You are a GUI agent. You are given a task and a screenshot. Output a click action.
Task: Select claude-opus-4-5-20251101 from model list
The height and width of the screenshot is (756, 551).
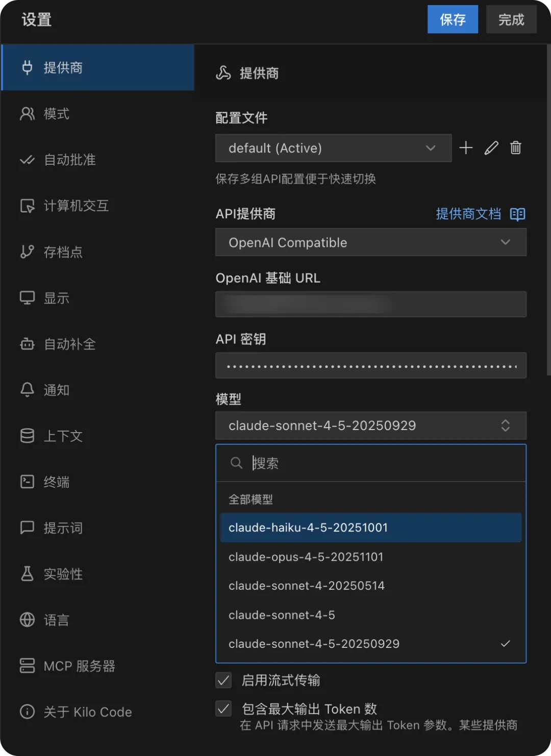371,557
